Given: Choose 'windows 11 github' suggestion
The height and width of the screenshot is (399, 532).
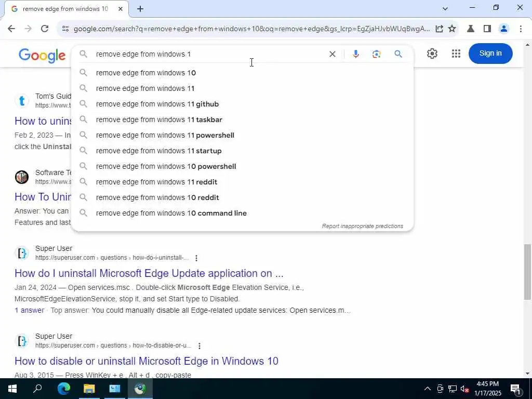Looking at the screenshot, I should click(x=243, y=104).
